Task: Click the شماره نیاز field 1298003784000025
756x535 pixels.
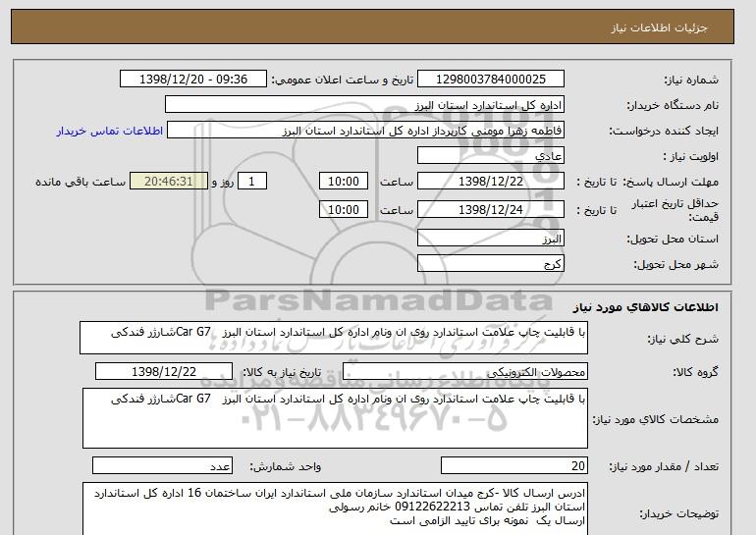Action: pyautogui.click(x=490, y=80)
